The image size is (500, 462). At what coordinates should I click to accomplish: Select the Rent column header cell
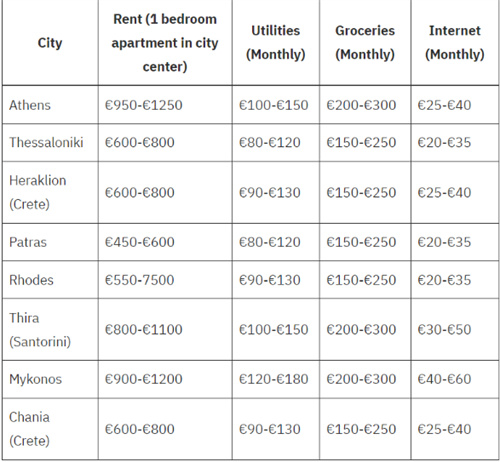(165, 43)
